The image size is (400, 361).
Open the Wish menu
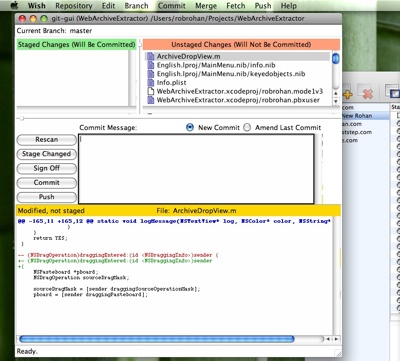[37, 6]
